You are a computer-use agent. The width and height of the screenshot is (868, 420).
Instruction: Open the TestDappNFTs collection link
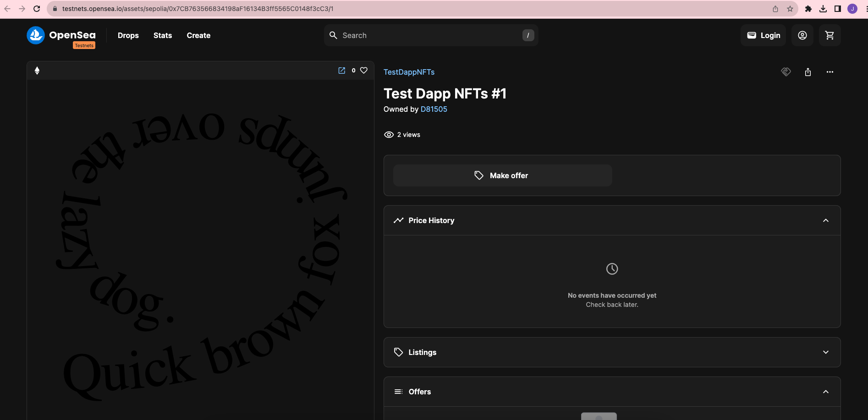coord(409,72)
